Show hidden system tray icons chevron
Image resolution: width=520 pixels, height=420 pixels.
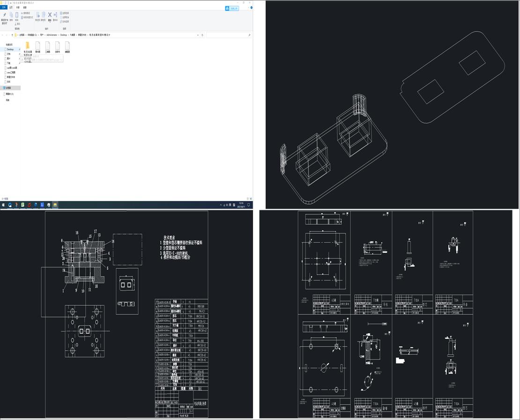[x=221, y=205]
